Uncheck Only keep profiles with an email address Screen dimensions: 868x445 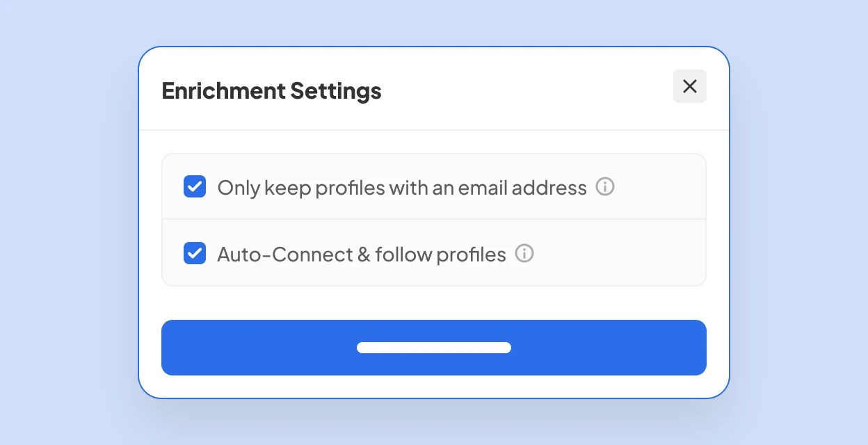tap(195, 186)
